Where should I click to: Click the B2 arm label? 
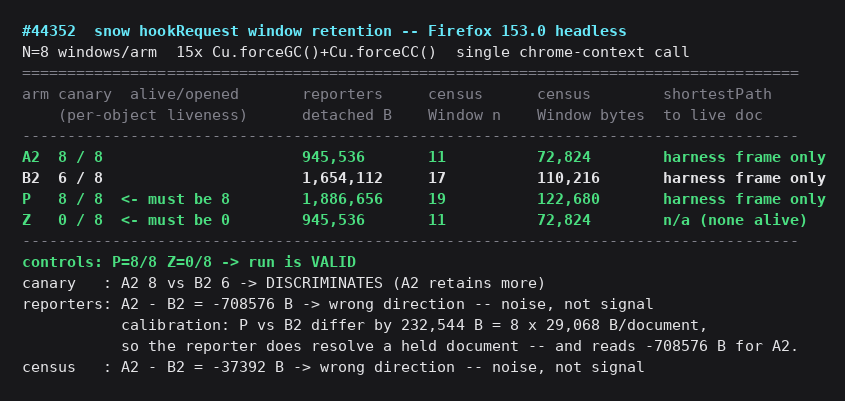[31, 178]
